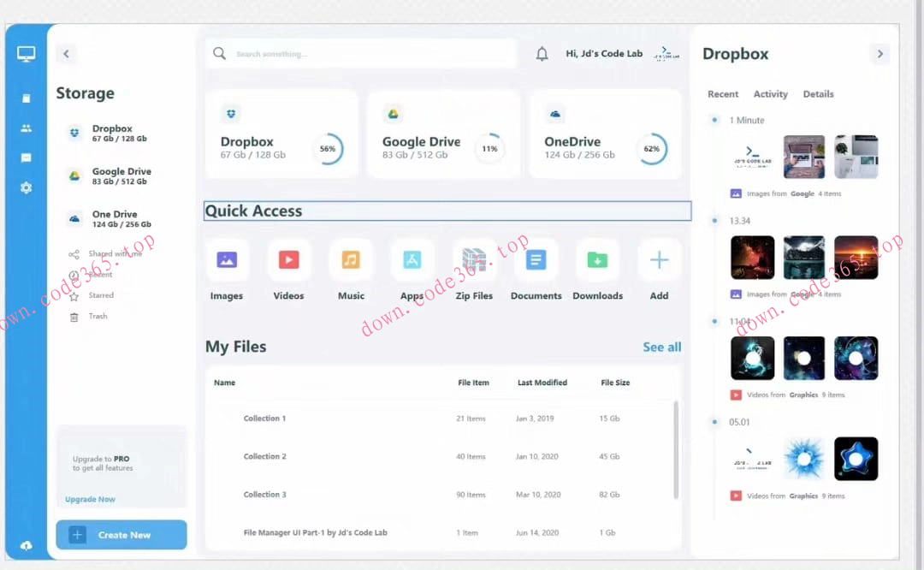
Task: Open the people icon in blue sidebar
Action: tap(26, 128)
